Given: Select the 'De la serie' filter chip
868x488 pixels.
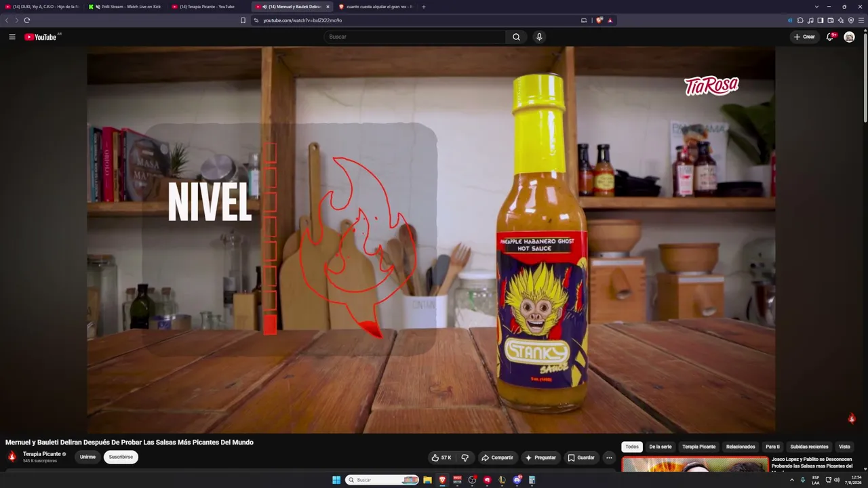Looking at the screenshot, I should pyautogui.click(x=660, y=447).
